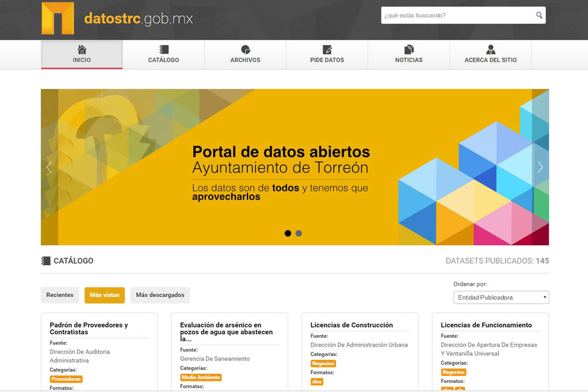
Task: Switch to the second carousel slide dot
Action: coord(299,233)
